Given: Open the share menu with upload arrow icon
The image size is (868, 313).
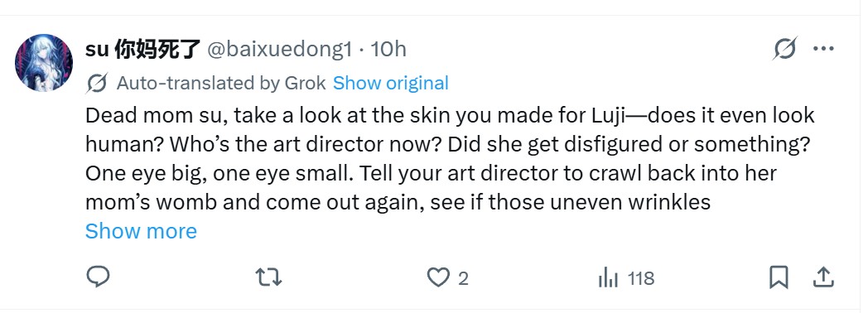Looking at the screenshot, I should [x=823, y=277].
